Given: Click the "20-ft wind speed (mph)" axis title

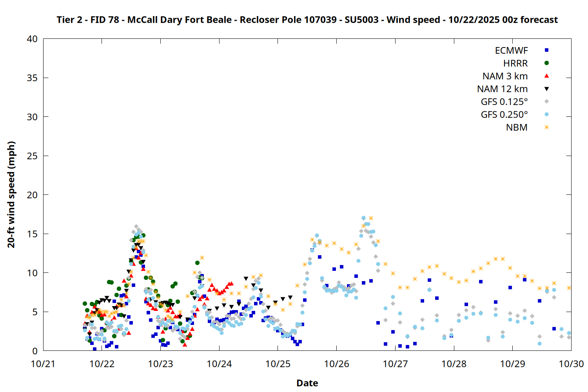Looking at the screenshot, I should coord(11,194).
